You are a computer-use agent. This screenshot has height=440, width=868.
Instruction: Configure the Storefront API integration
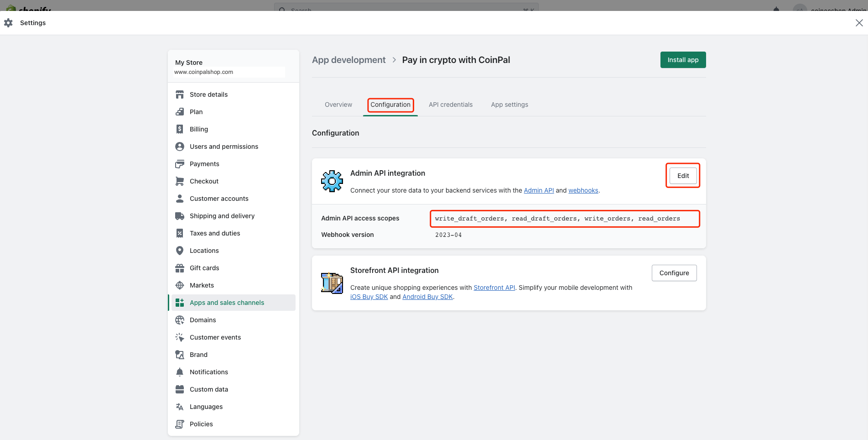tap(674, 273)
